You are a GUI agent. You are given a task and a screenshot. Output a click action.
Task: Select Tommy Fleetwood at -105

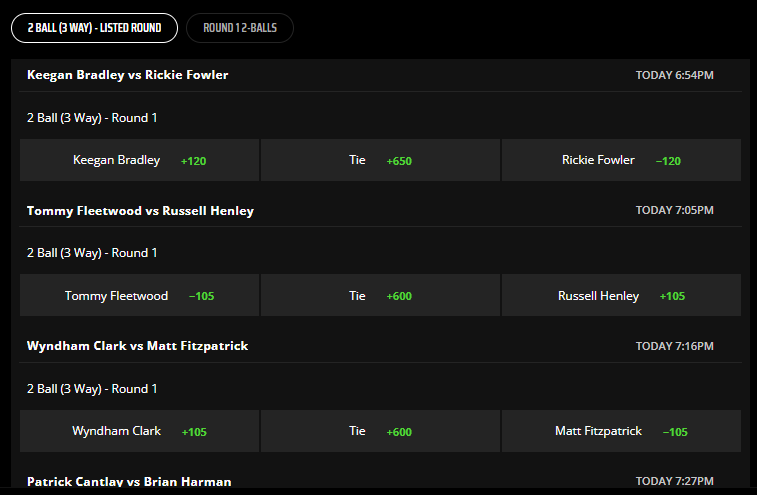coord(140,295)
